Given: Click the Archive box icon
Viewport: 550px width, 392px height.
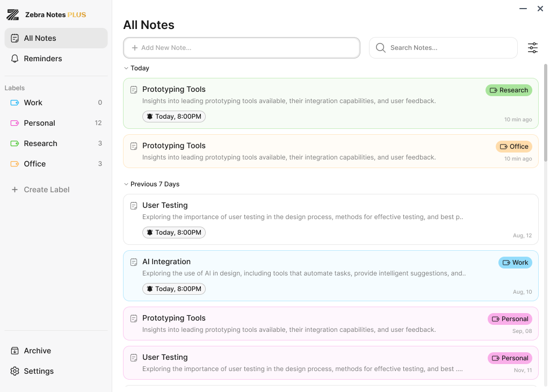Looking at the screenshot, I should point(15,351).
